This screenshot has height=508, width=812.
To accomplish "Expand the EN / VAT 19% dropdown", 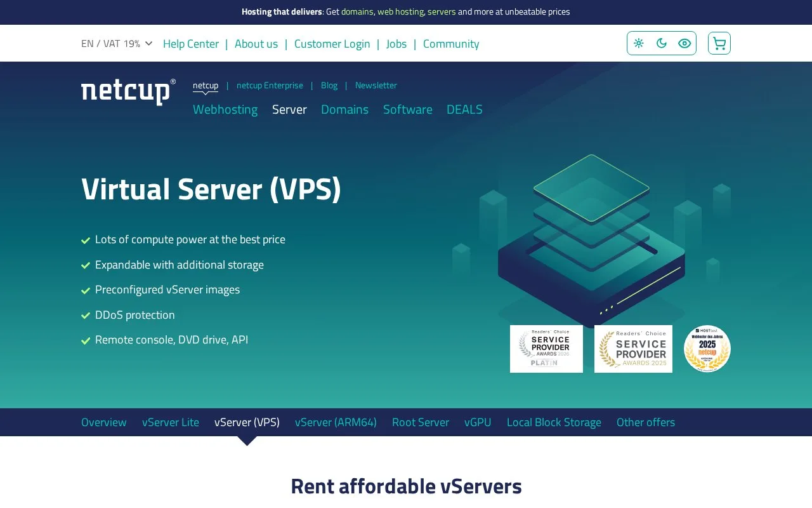I will point(117,44).
